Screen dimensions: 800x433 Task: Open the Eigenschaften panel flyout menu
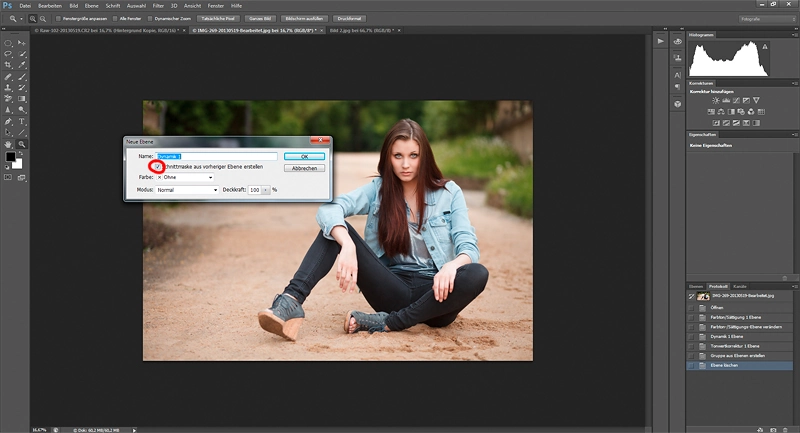click(x=794, y=135)
